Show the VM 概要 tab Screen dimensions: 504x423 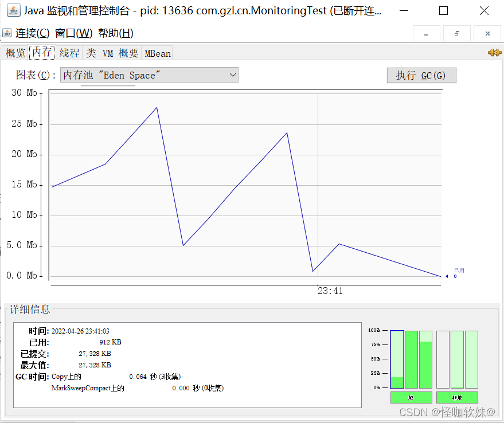point(120,53)
